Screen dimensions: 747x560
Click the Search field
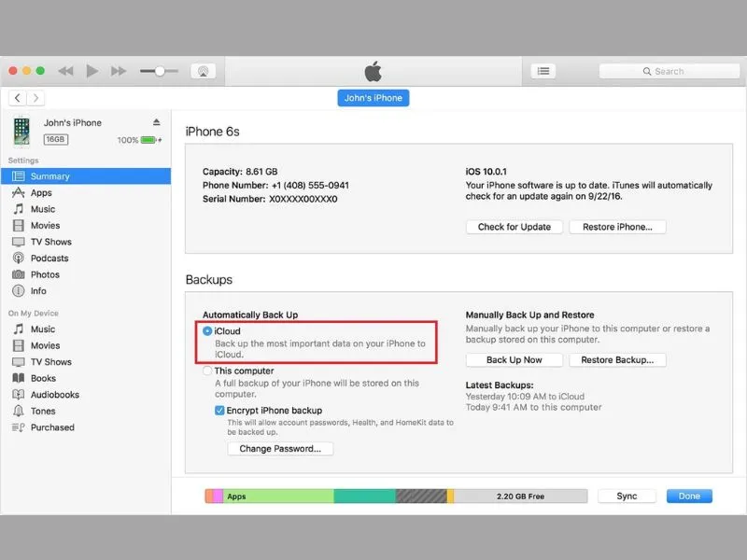669,71
